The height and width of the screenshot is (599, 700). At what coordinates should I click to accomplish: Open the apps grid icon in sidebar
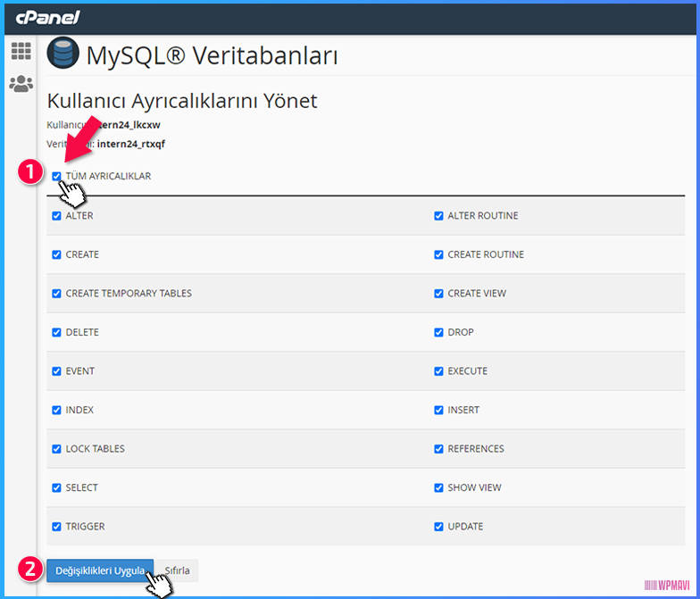21,51
